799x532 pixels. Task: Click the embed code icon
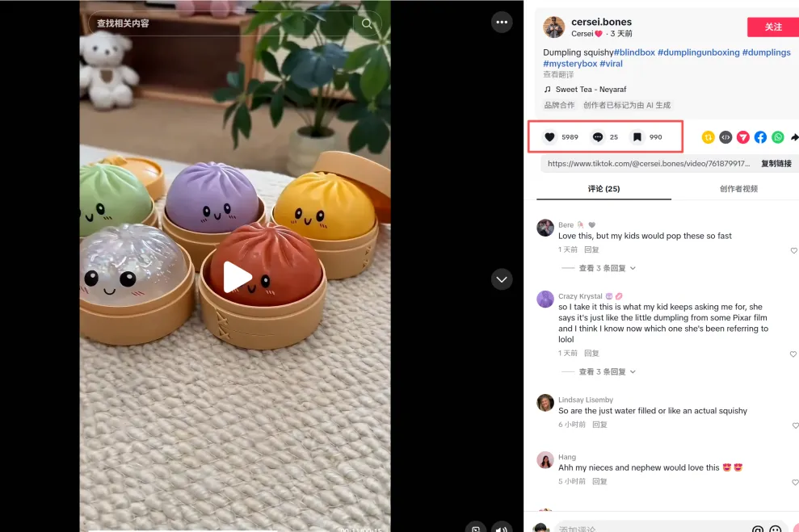tap(725, 137)
